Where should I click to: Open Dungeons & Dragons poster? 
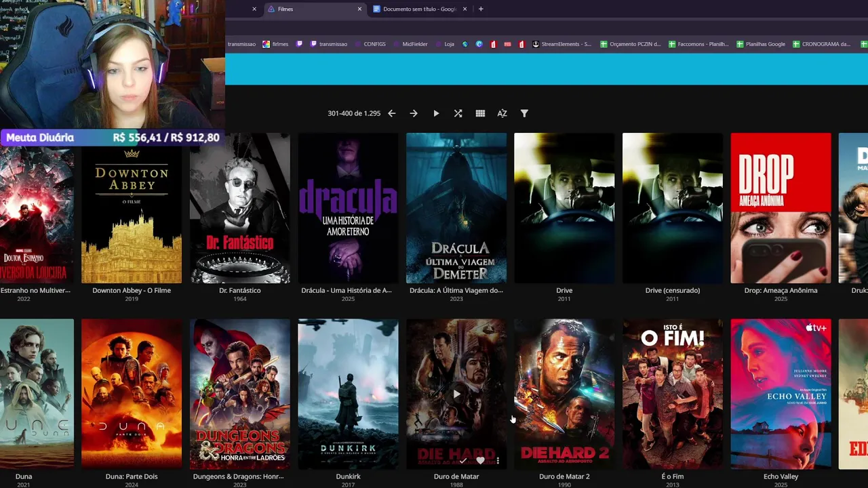[x=240, y=394]
